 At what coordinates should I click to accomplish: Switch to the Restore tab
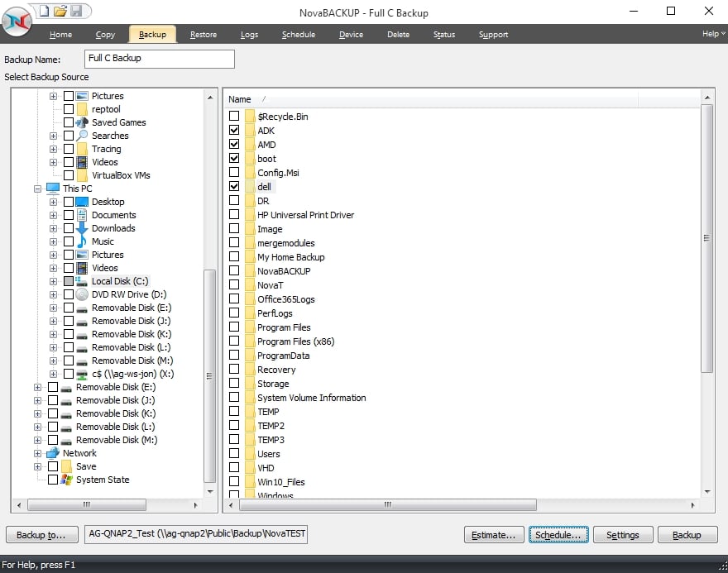point(204,35)
